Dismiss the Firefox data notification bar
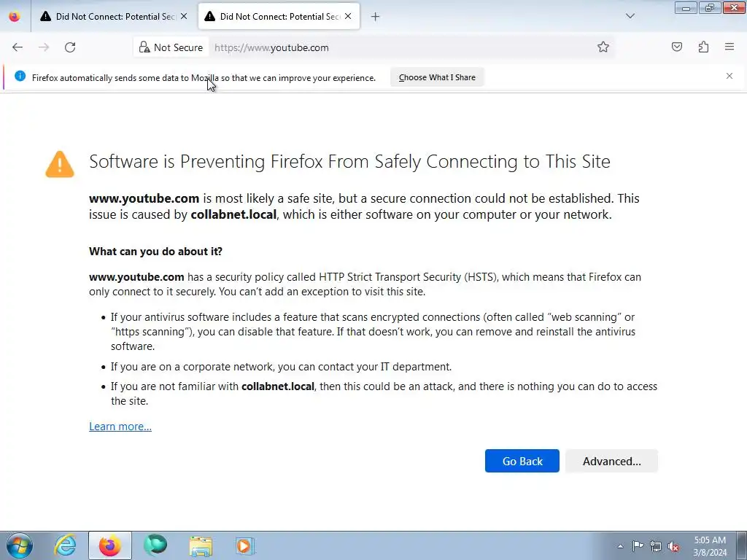Screen dimensions: 747x560 pyautogui.click(x=729, y=76)
